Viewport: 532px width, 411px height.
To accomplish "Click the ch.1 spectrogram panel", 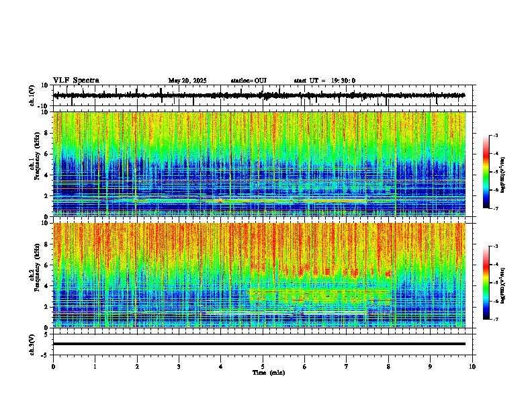I will pyautogui.click(x=259, y=164).
